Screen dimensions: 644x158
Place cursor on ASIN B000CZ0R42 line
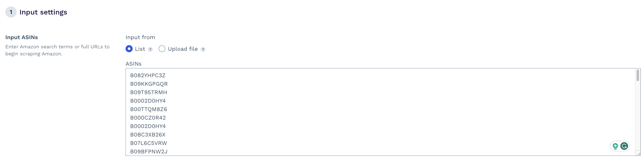pos(148,118)
